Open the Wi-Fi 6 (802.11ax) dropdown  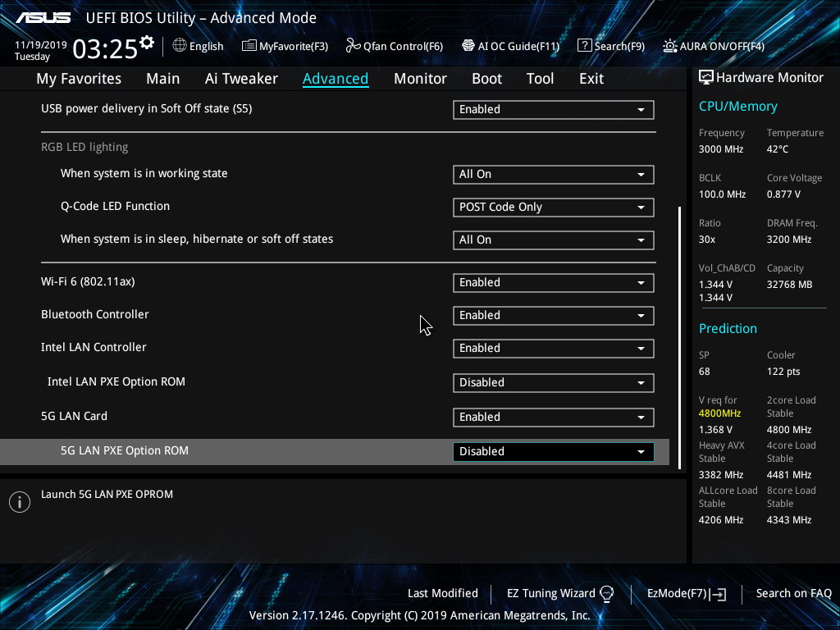tap(554, 282)
